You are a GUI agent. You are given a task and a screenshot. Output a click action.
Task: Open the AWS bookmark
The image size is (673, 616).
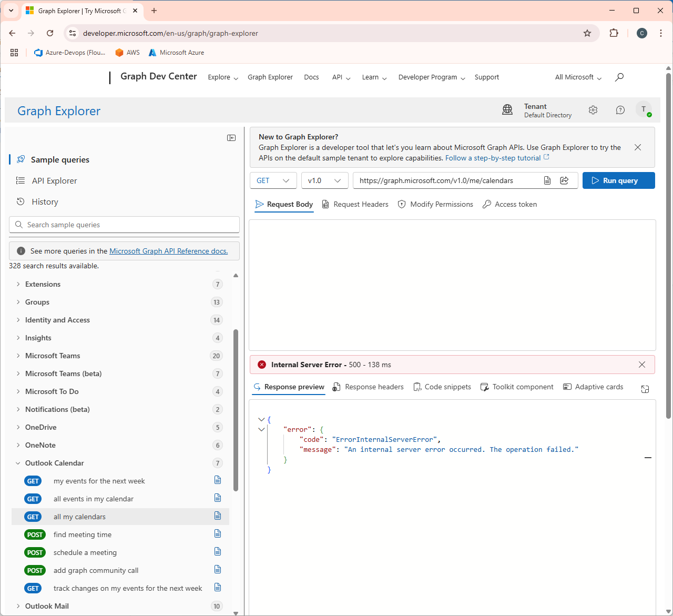tap(128, 53)
